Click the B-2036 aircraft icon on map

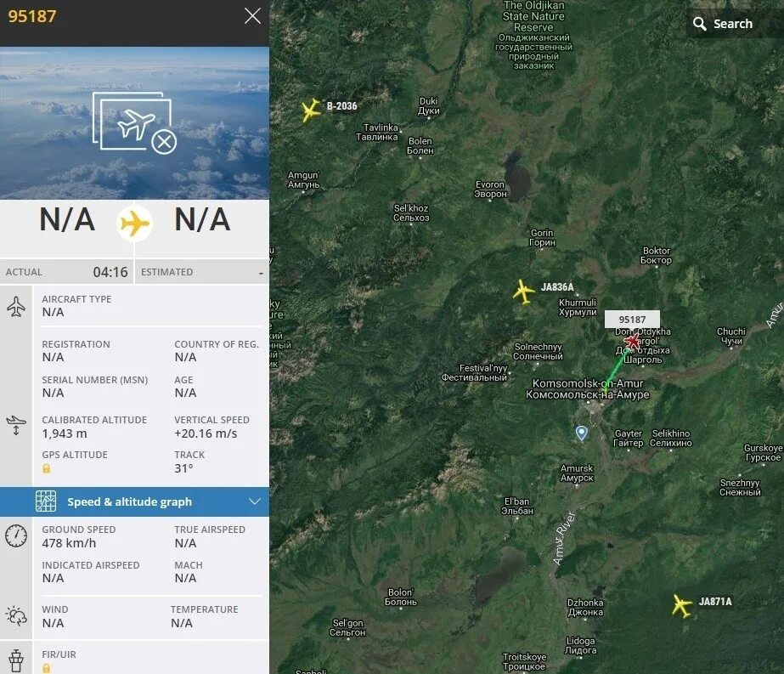coord(311,110)
